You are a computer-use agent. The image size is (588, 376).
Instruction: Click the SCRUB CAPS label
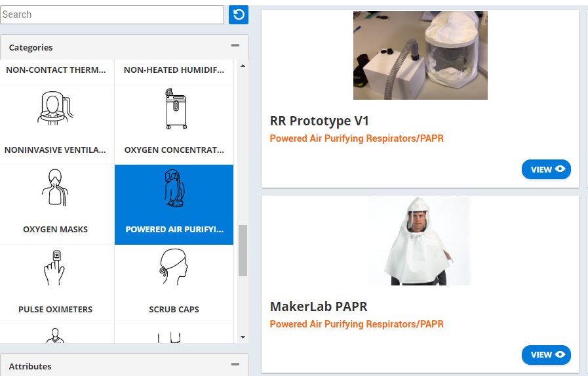click(x=174, y=310)
